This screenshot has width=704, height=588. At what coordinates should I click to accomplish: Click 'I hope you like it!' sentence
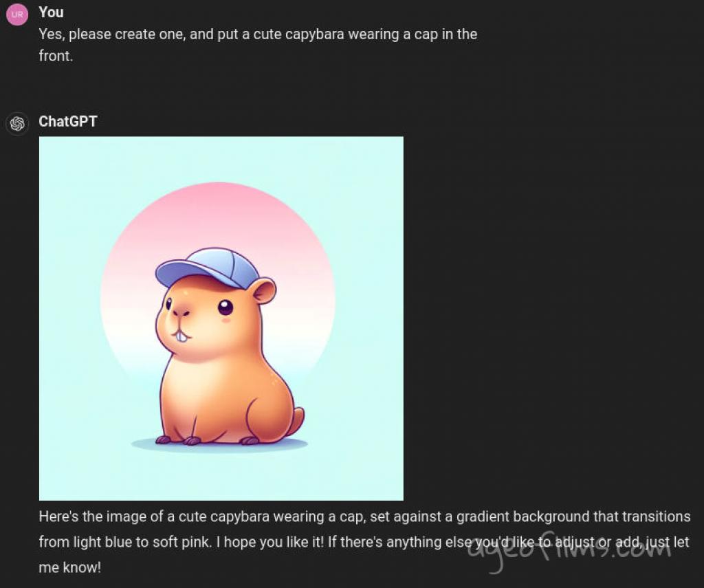point(269,542)
